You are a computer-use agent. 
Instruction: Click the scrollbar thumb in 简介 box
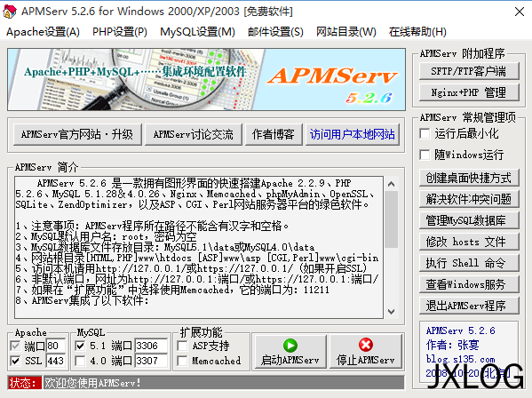coord(391,219)
